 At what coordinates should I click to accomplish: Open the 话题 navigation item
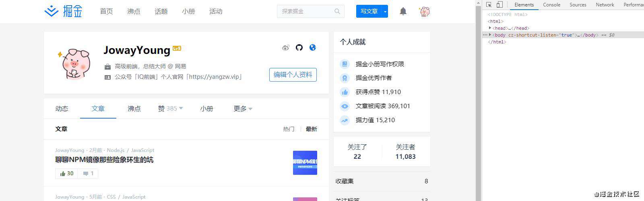point(161,11)
